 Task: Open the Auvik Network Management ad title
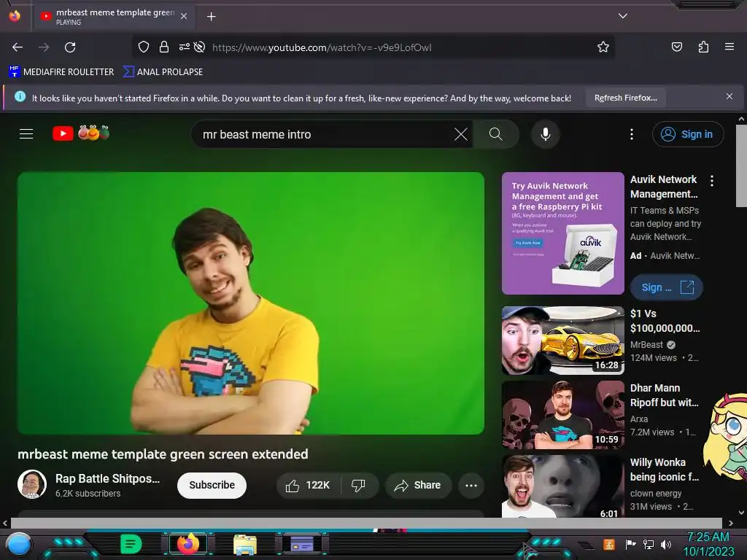664,187
